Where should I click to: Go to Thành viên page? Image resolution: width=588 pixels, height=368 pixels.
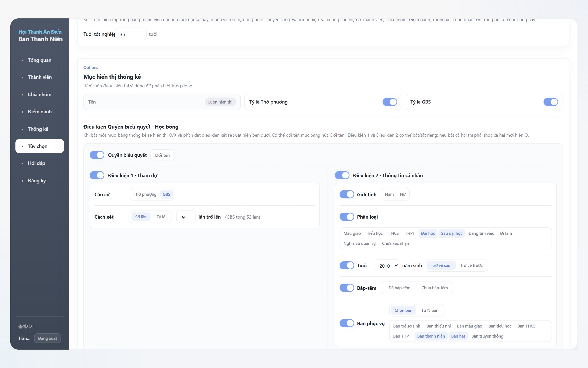click(x=40, y=77)
